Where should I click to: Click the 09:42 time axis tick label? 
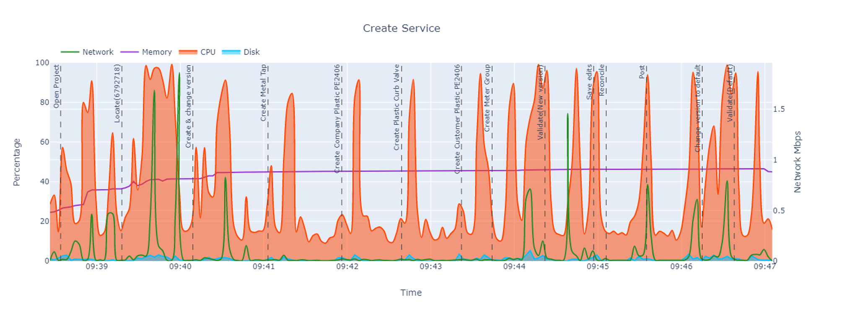click(x=347, y=266)
